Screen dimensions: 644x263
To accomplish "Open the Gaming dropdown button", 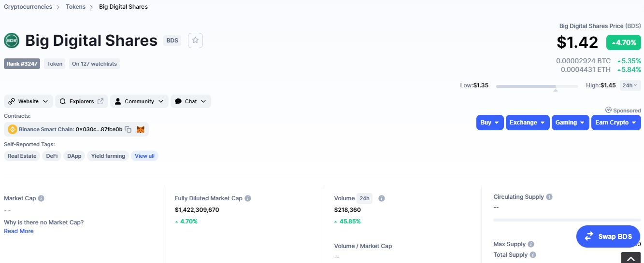I will [571, 123].
